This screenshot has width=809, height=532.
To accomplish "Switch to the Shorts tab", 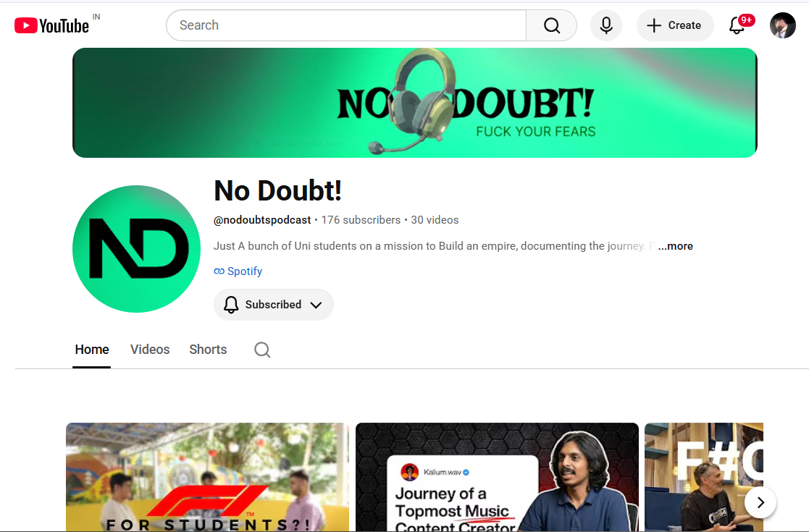I will (x=208, y=350).
